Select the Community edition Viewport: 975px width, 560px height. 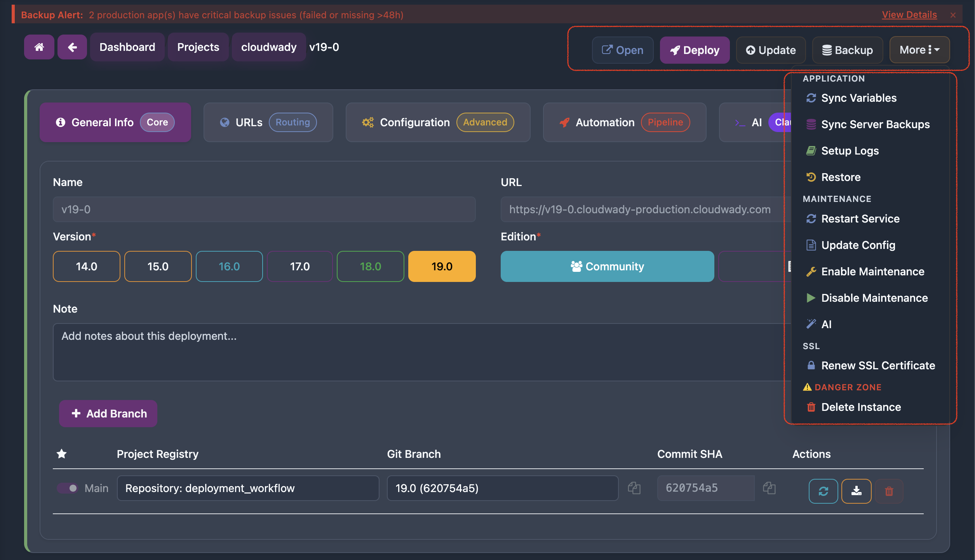tap(607, 266)
